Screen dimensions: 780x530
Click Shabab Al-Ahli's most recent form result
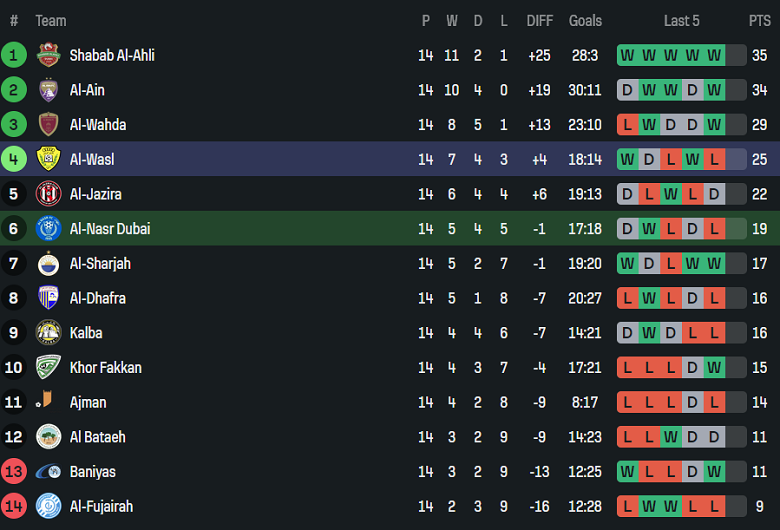[x=714, y=56]
